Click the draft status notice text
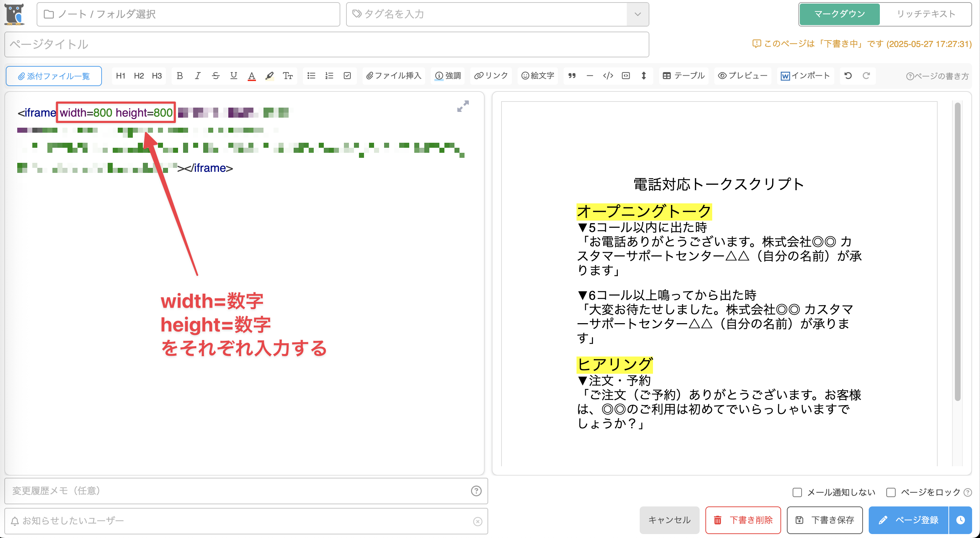 click(862, 44)
